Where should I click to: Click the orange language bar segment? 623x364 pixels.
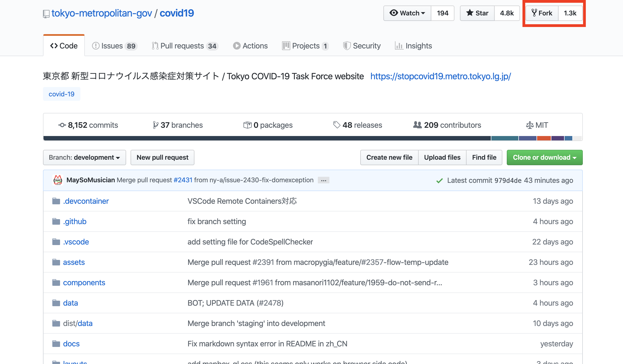tap(544, 138)
